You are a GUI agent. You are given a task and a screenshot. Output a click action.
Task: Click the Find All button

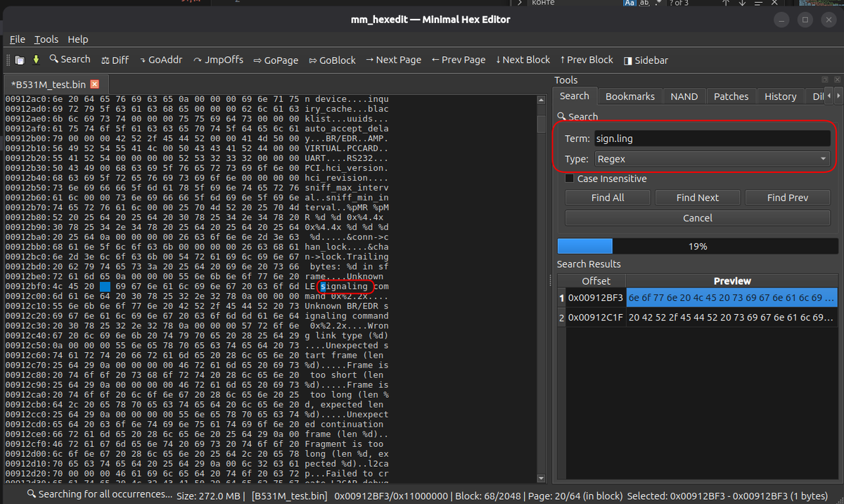pos(608,198)
